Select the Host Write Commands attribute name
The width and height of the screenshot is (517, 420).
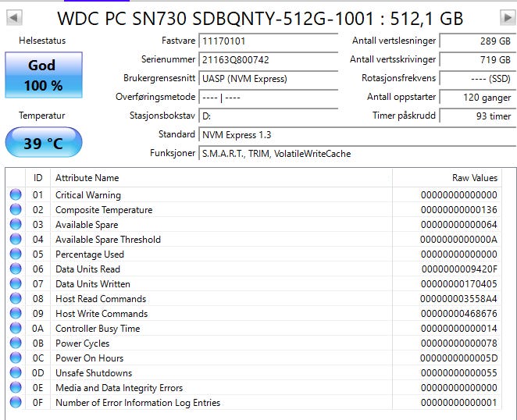(x=102, y=314)
